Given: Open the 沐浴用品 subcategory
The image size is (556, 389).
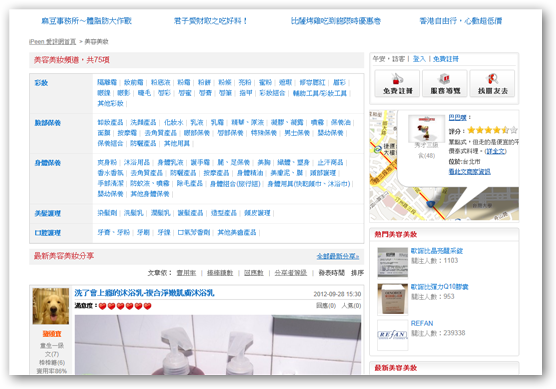Looking at the screenshot, I should pyautogui.click(x=137, y=162).
